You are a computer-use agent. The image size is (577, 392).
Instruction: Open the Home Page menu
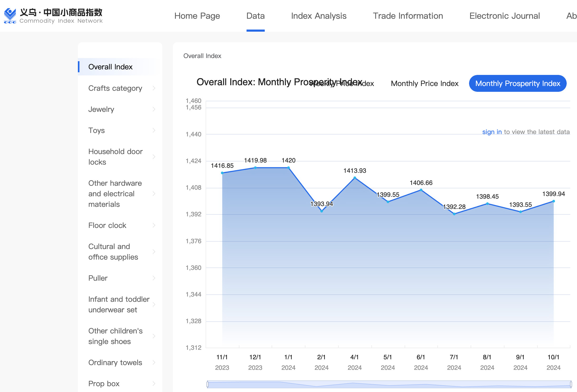click(197, 16)
